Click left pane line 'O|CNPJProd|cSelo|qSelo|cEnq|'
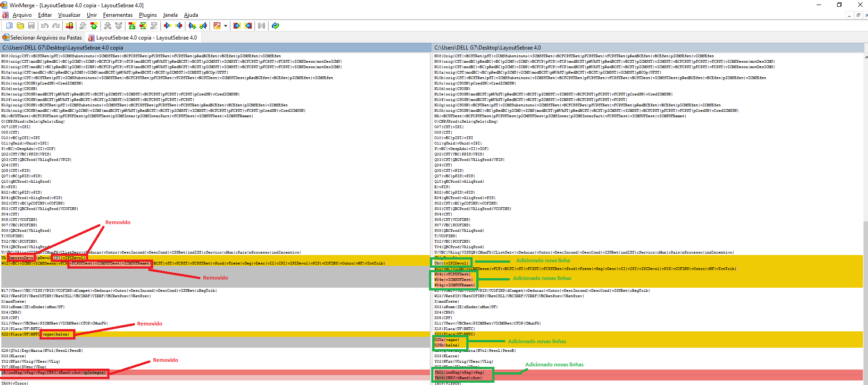The height and width of the screenshot is (385, 868). pyautogui.click(x=33, y=121)
